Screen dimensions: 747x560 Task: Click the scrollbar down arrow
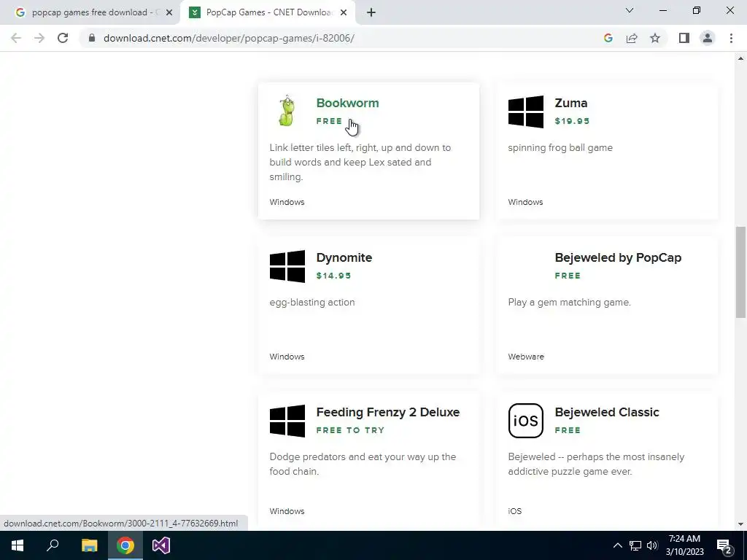[740, 524]
